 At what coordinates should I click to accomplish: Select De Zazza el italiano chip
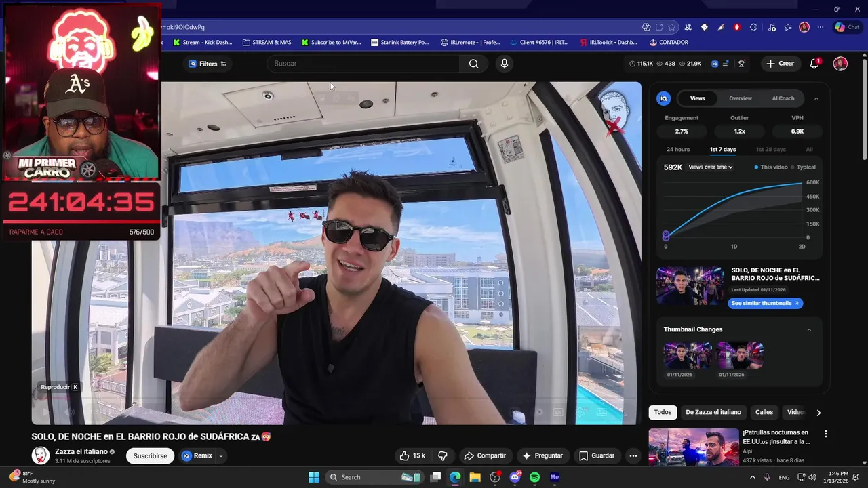pos(713,412)
